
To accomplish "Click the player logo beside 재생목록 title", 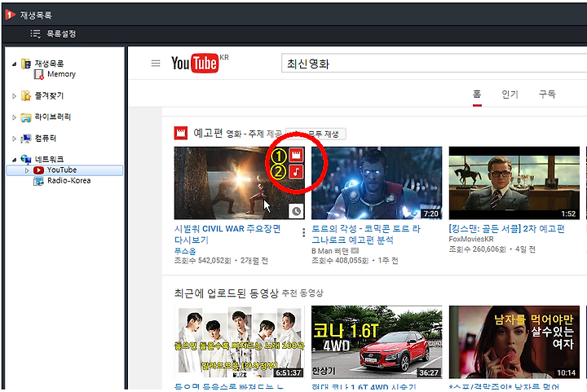I will (x=10, y=15).
